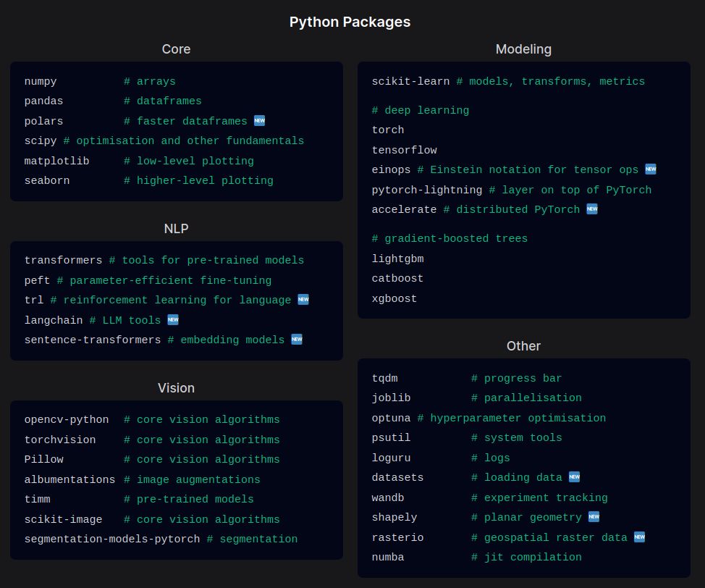Click the '# image augmentations' comment
This screenshot has height=588, width=705.
[192, 479]
